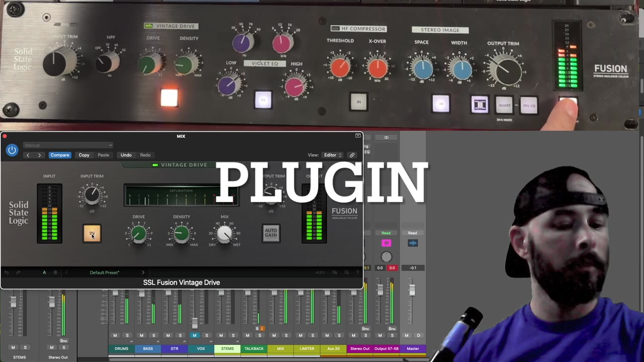Click the D button on Master channel
644x362 pixels.
[x=418, y=335]
